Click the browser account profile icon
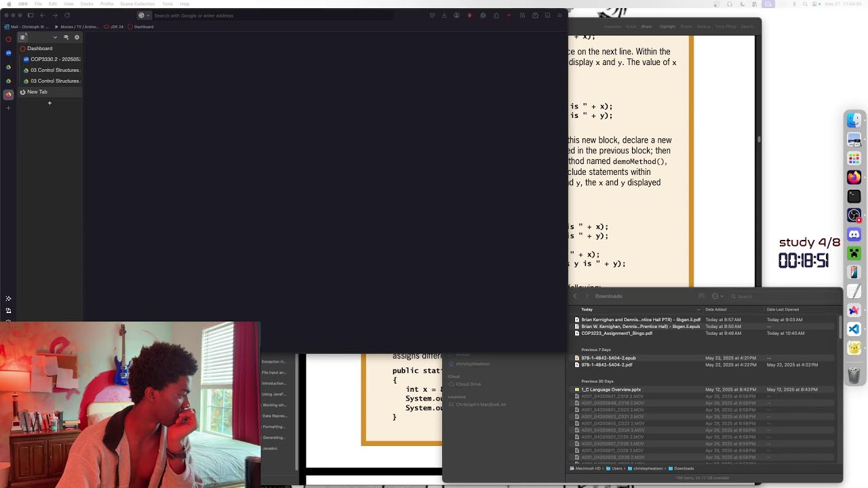Image resolution: width=868 pixels, height=488 pixels. (x=456, y=15)
